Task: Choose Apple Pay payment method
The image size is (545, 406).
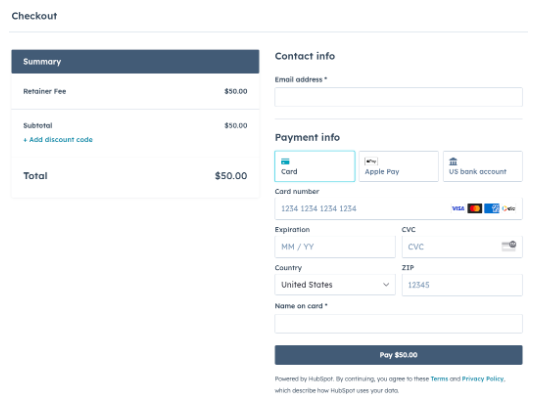Action: 399,166
